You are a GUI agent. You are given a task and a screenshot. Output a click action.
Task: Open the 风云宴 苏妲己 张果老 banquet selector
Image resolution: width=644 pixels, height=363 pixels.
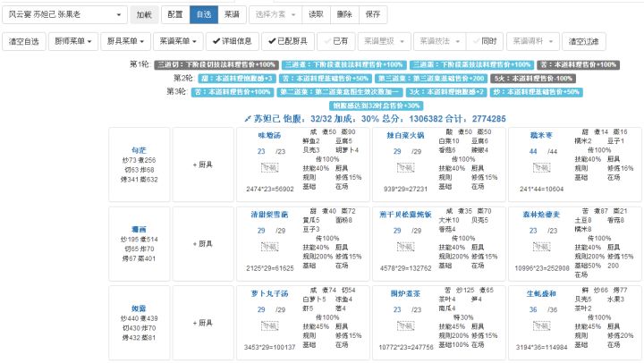coord(65,14)
